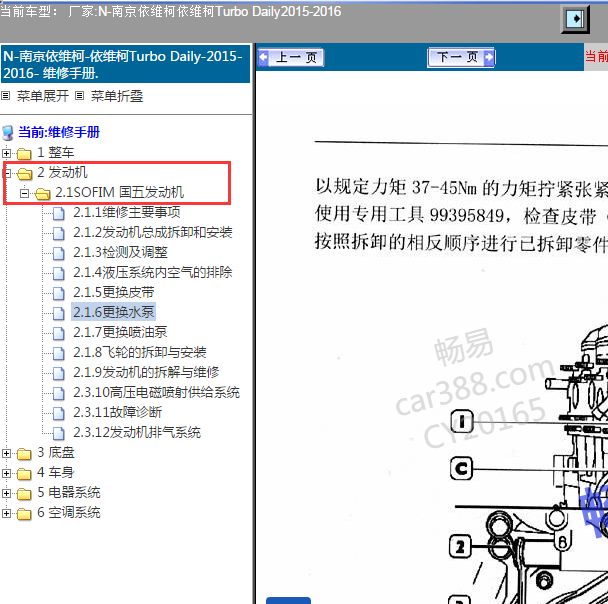Open 2.1.5更换皮带 page
This screenshot has width=608, height=604.
(114, 292)
